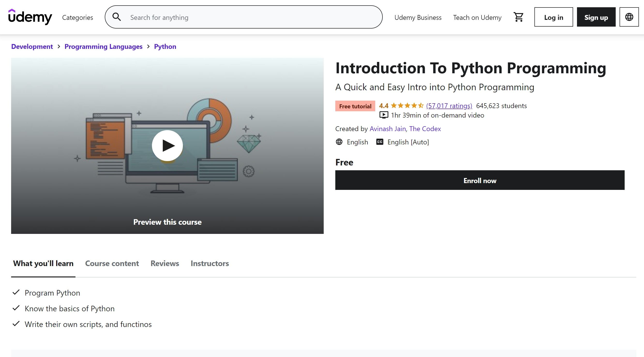
Task: Click the shopping cart icon
Action: pyautogui.click(x=518, y=17)
